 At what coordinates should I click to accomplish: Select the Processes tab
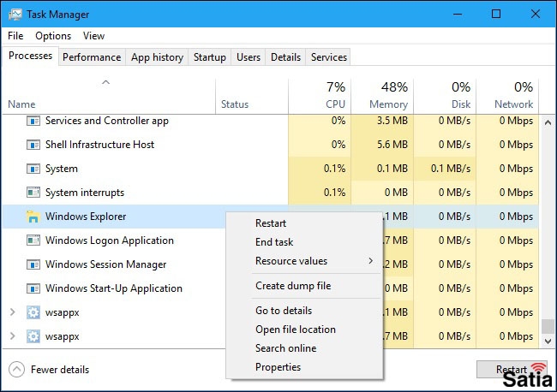pos(30,56)
